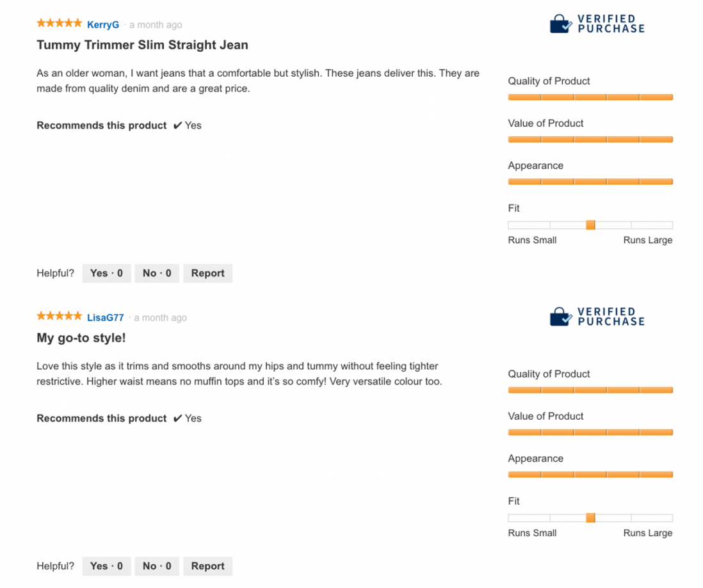Vote Yes on LisaG77's review helpfulness
703x588 pixels.
[x=106, y=566]
